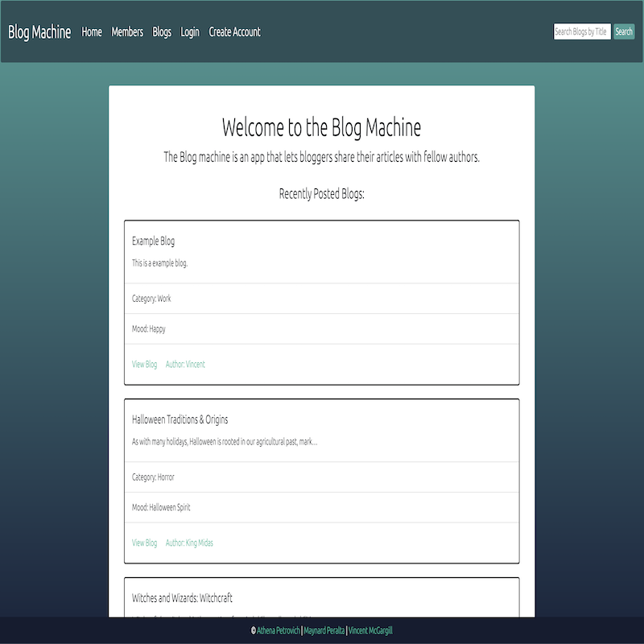
Task: Click the "This is a example blog." text
Action: [x=159, y=263]
